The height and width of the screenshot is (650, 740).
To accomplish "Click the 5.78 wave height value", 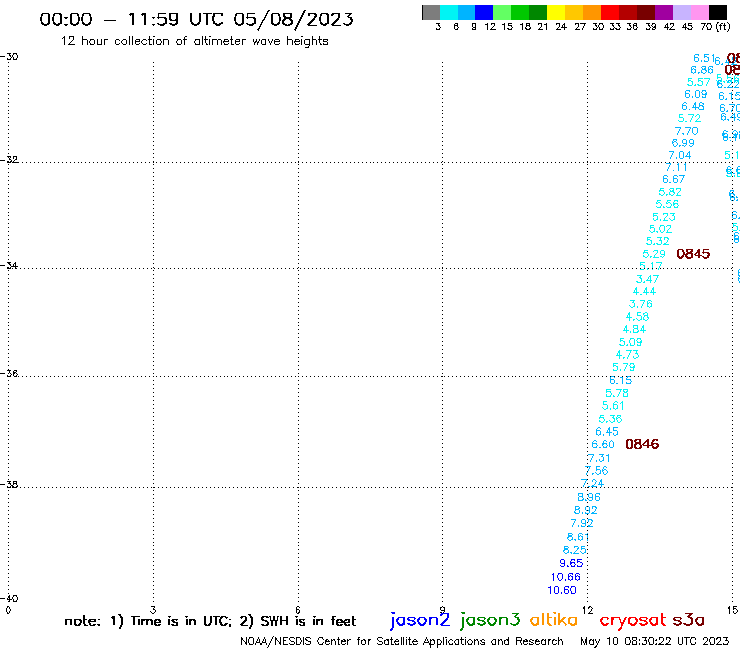I will [617, 393].
